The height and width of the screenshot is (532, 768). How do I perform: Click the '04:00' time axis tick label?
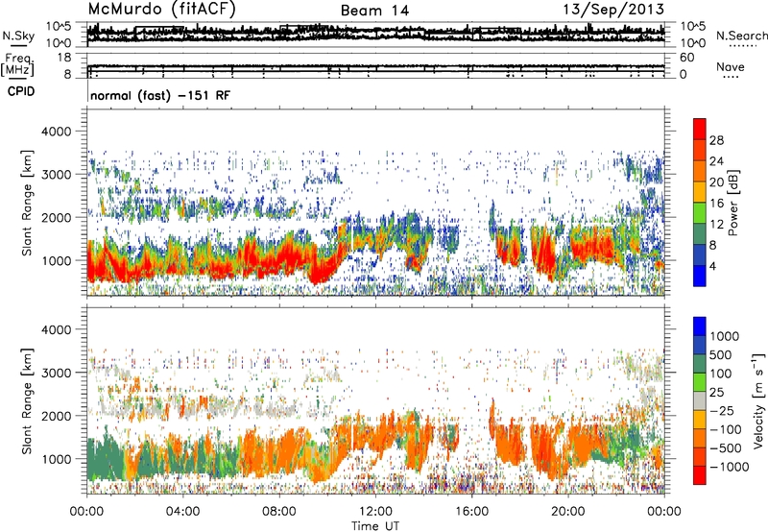point(182,511)
